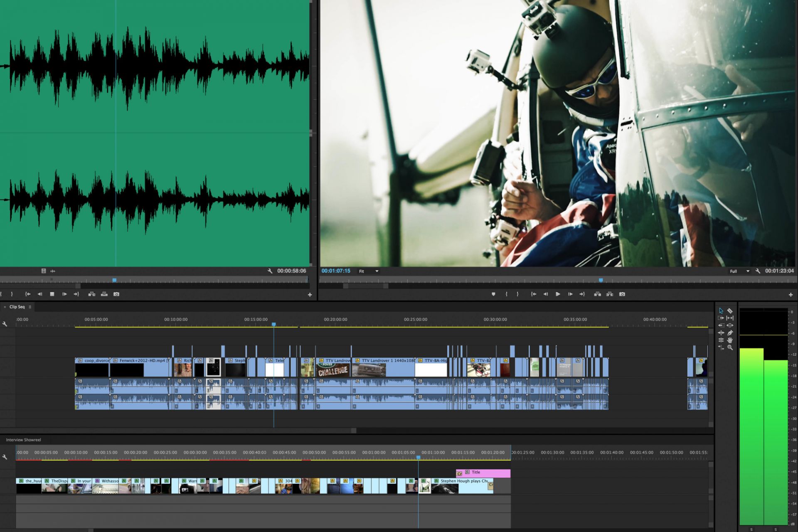The width and height of the screenshot is (798, 532).
Task: Click Export Frame camera in Source monitor
Action: (x=116, y=294)
